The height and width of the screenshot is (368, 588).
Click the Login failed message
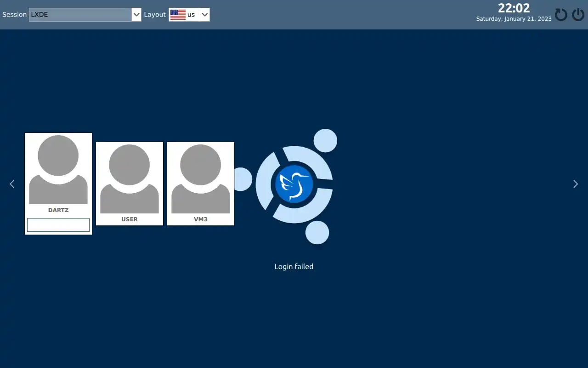coord(294,266)
